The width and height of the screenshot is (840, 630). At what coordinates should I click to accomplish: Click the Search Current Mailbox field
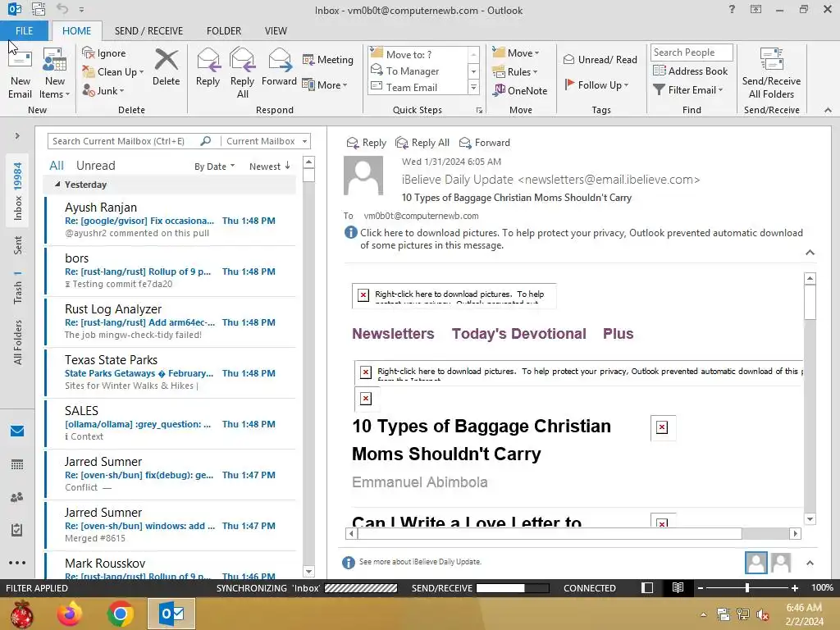pyautogui.click(x=125, y=141)
